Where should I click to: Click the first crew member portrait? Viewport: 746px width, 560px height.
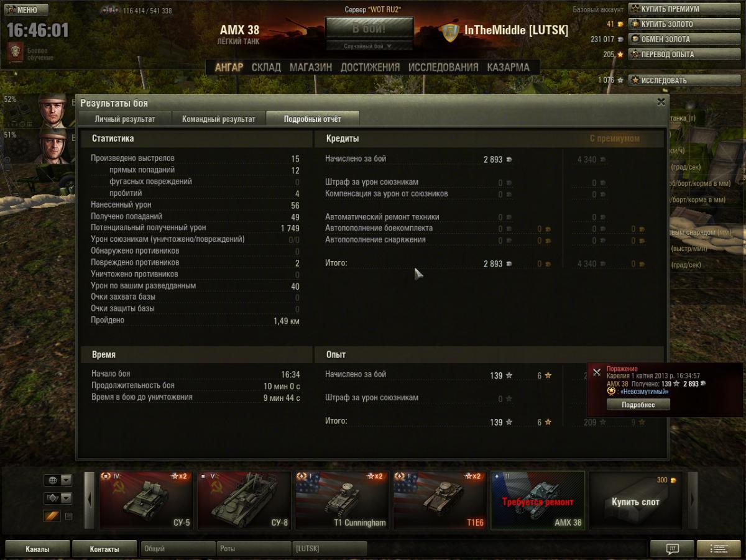coord(53,112)
